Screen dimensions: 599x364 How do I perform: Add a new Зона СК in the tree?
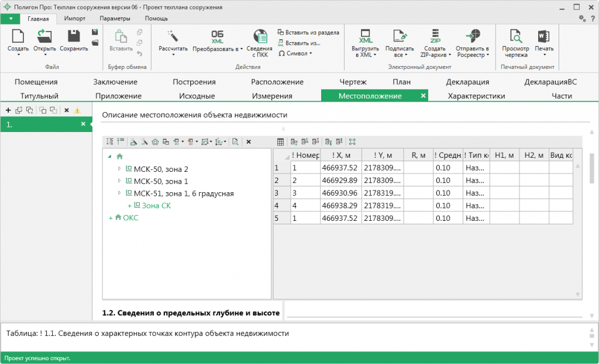pyautogui.click(x=149, y=205)
